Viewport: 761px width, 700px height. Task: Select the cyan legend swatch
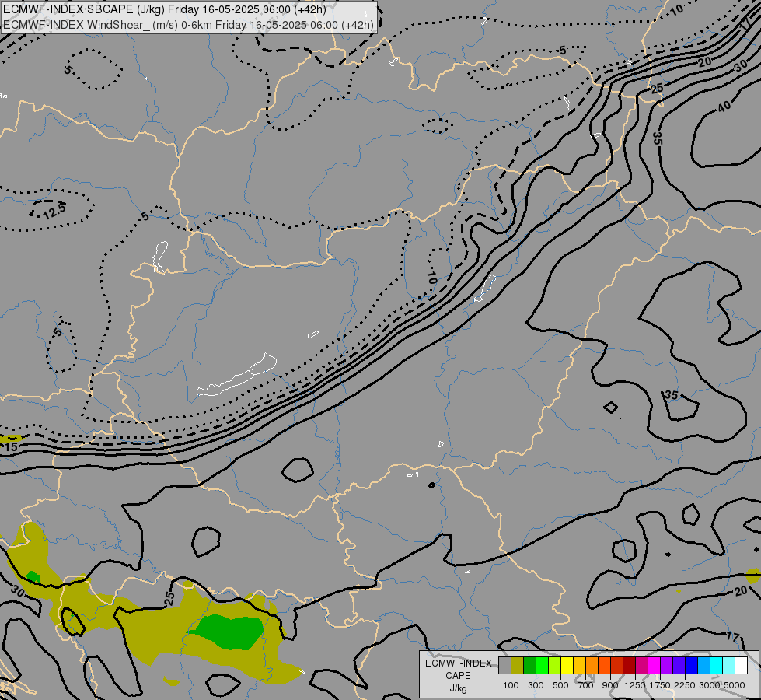717,666
